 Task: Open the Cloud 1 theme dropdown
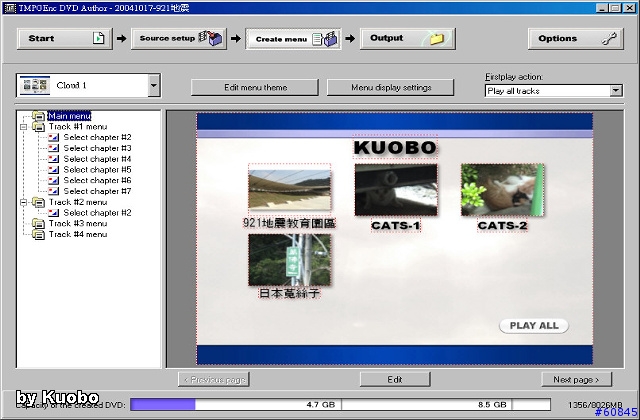tap(153, 85)
